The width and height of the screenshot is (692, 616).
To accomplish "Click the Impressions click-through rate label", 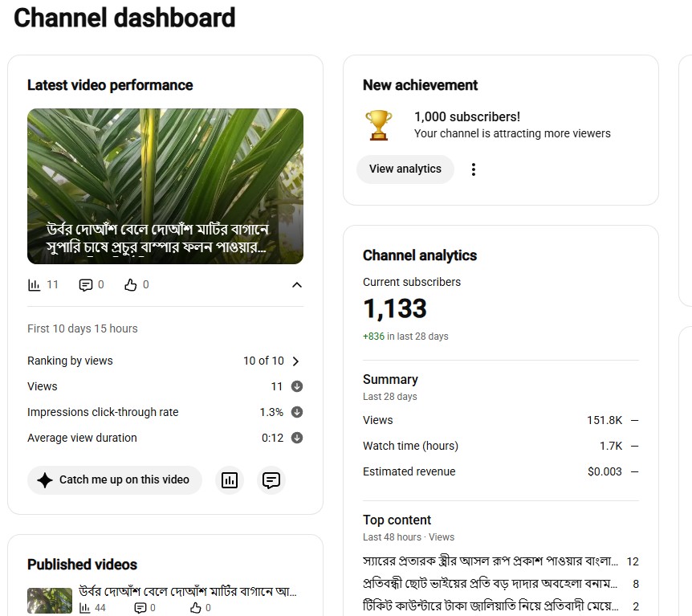I will pos(103,412).
